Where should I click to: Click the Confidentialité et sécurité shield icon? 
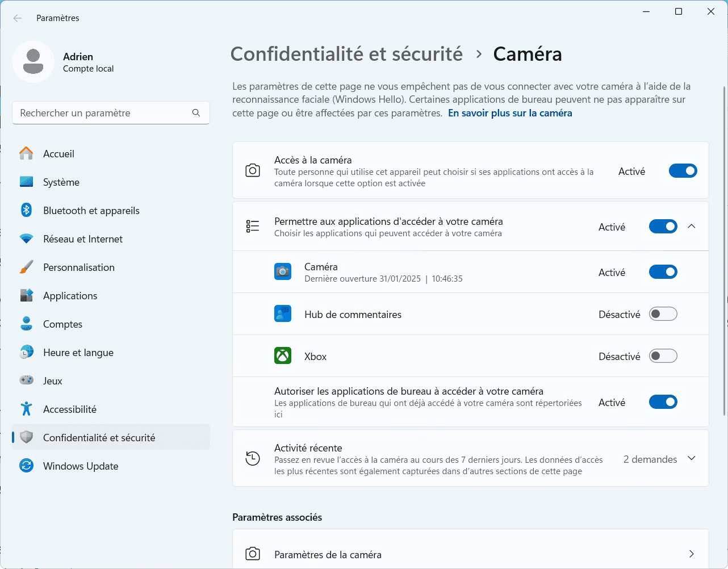coord(26,437)
